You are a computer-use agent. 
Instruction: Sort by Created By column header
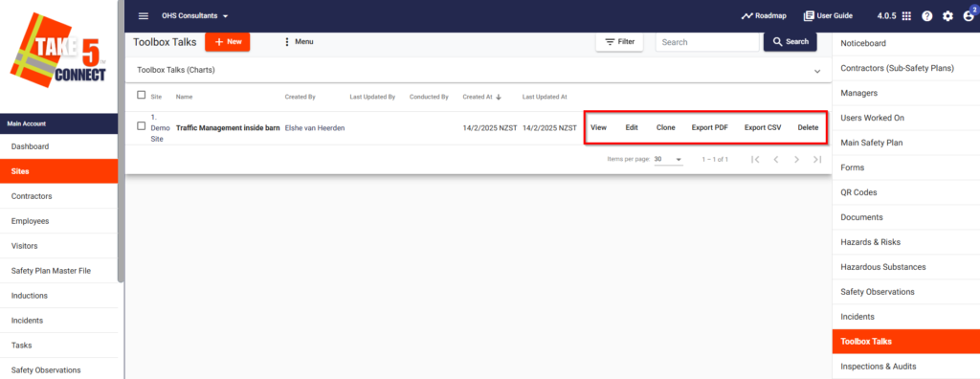point(300,98)
